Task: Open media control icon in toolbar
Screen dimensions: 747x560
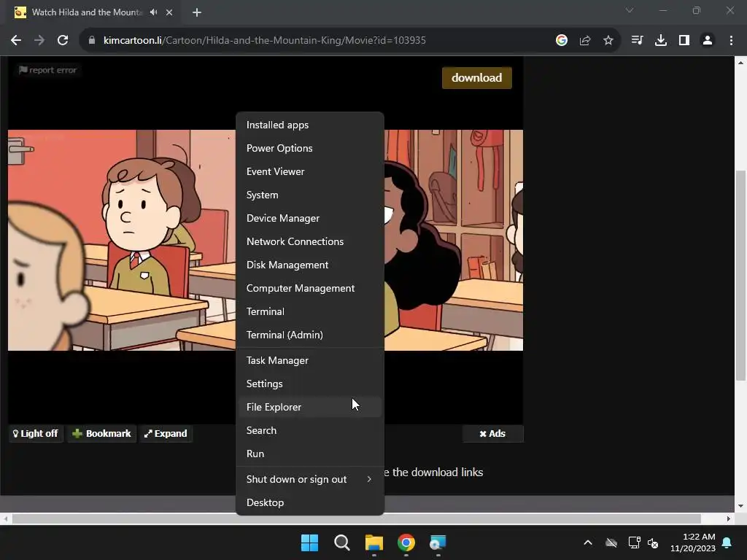Action: coord(637,41)
